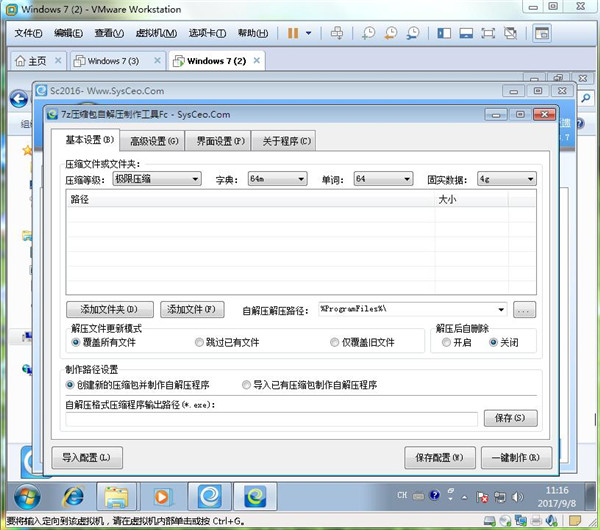Open the 固实数据 dropdown showing 4g
600x530 pixels.
(507, 179)
